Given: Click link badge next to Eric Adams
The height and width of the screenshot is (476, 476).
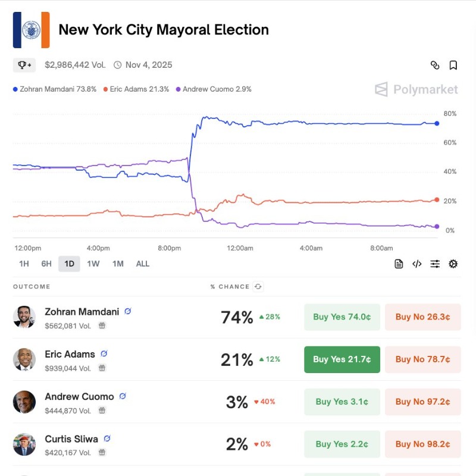Looking at the screenshot, I should pyautogui.click(x=104, y=354).
